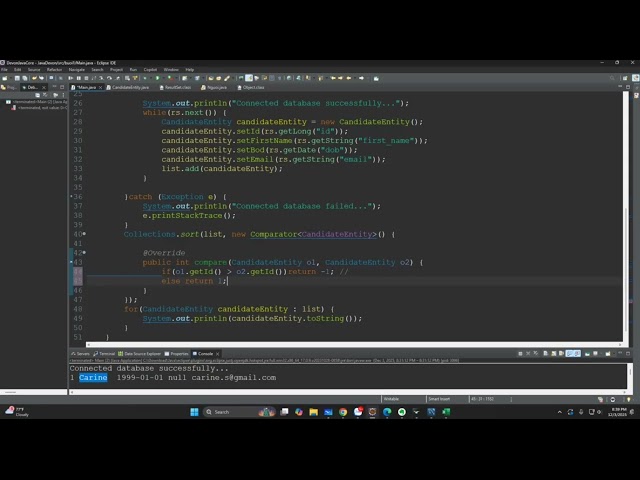Click the Run with Coverage icon

tap(170, 78)
